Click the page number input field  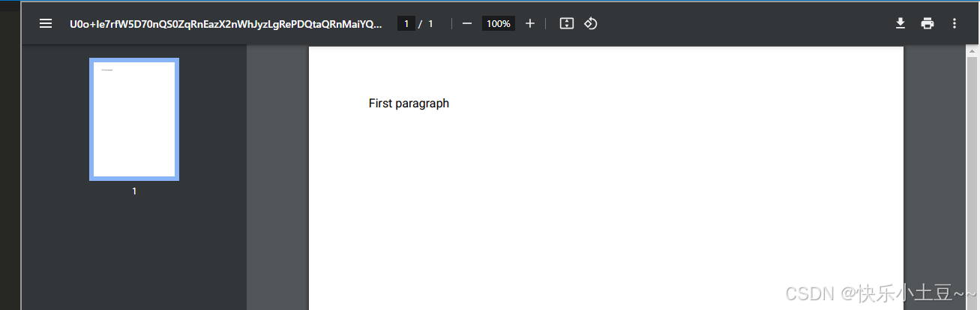(406, 23)
